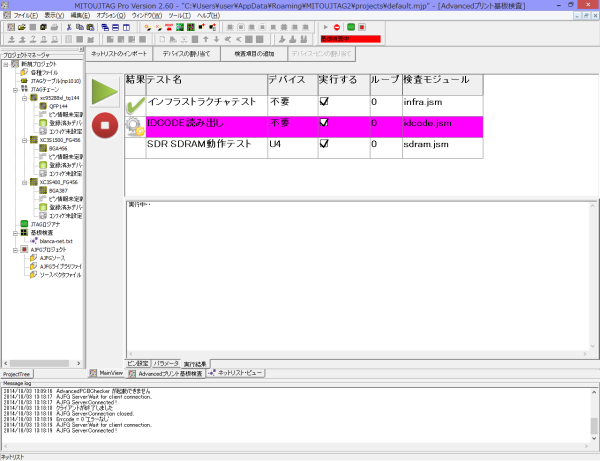Viewport: 600px width, 461px height.
Task: Toggle 実行する checkbox for IDCODE読み出し
Action: [324, 123]
